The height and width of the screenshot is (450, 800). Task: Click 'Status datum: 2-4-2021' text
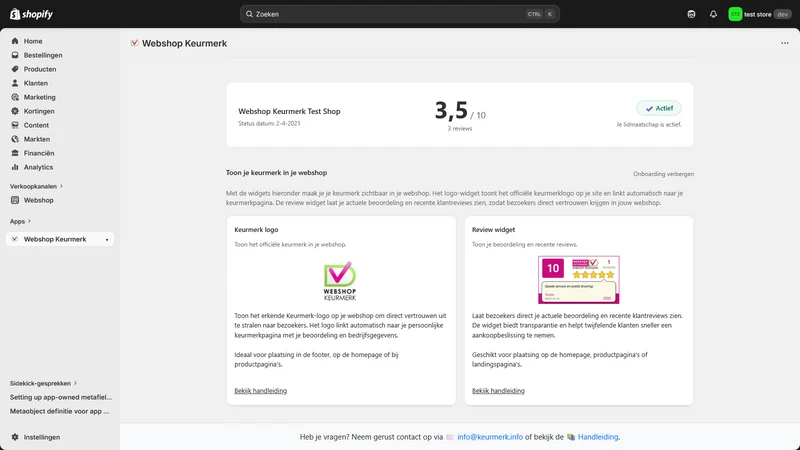(269, 123)
